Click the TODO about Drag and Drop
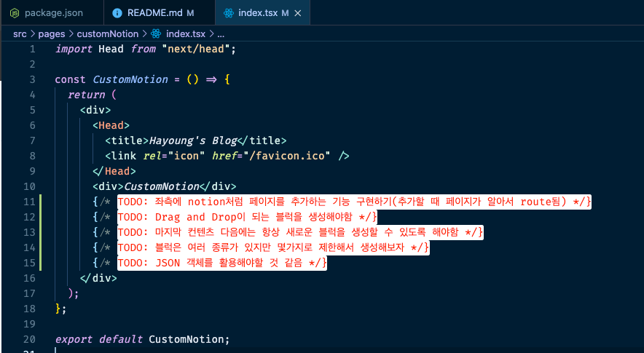644x353 pixels. point(247,217)
